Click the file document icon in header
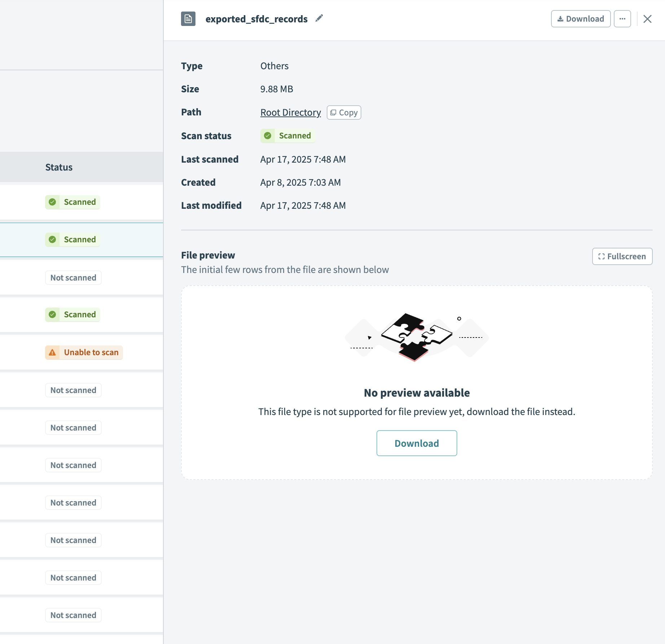This screenshot has width=665, height=644. [188, 19]
